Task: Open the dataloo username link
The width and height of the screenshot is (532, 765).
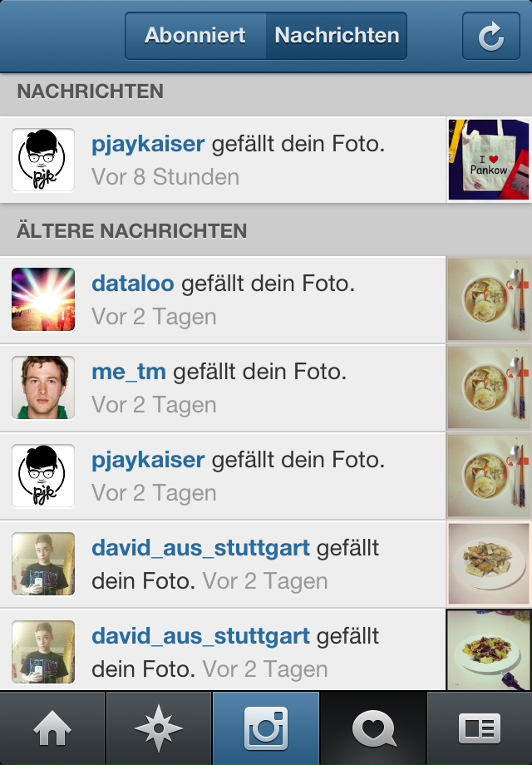Action: coord(133,284)
